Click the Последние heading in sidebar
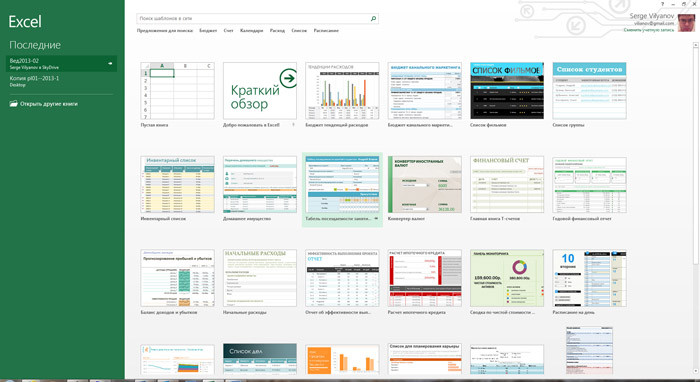The image size is (700, 382). [x=35, y=45]
